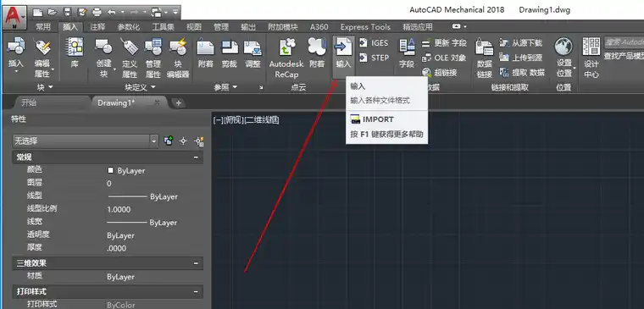Click the 颜色 ByLayer color swatch value
The width and height of the screenshot is (644, 309).
point(110,170)
